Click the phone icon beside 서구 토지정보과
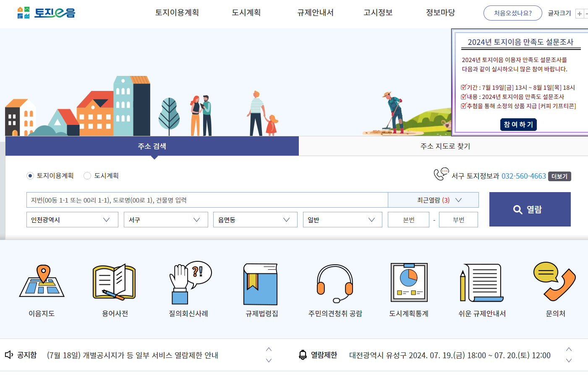The image size is (588, 375). (441, 174)
